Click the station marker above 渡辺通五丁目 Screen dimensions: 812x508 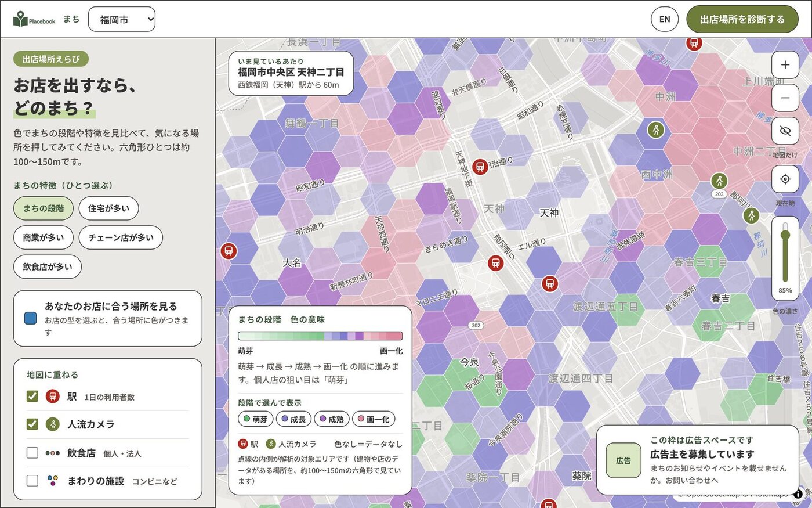point(550,284)
